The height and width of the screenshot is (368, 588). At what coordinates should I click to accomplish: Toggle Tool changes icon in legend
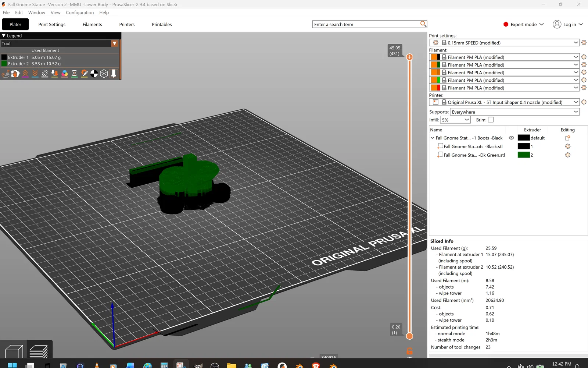55,74
